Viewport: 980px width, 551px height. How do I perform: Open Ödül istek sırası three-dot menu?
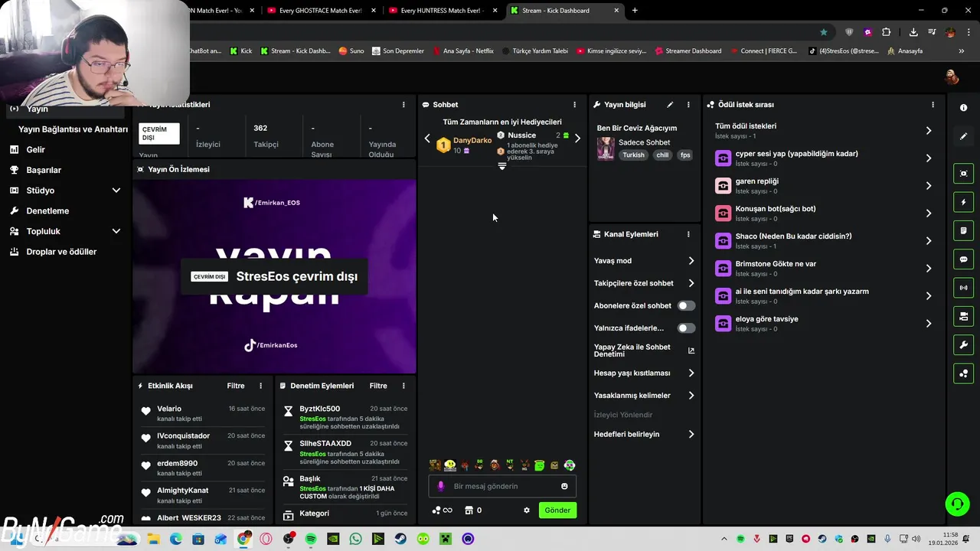pyautogui.click(x=933, y=105)
